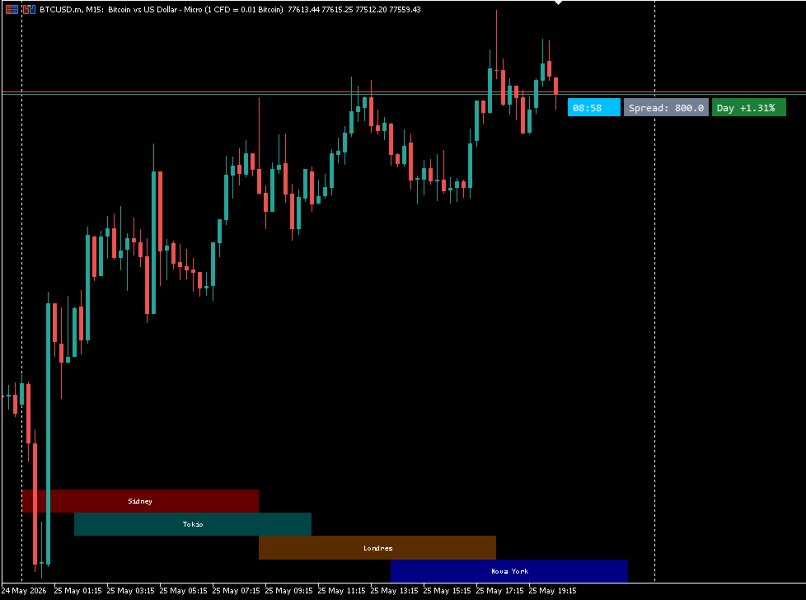The height and width of the screenshot is (600, 806).
Task: Click the 25 May 01:15 time label
Action: pyautogui.click(x=78, y=591)
